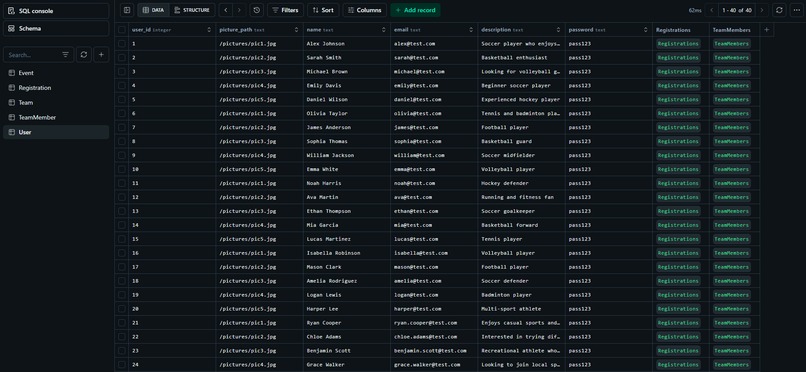Screen dimensions: 806x372
Task: Select the Michael Brown row checkbox
Action: [122, 71]
